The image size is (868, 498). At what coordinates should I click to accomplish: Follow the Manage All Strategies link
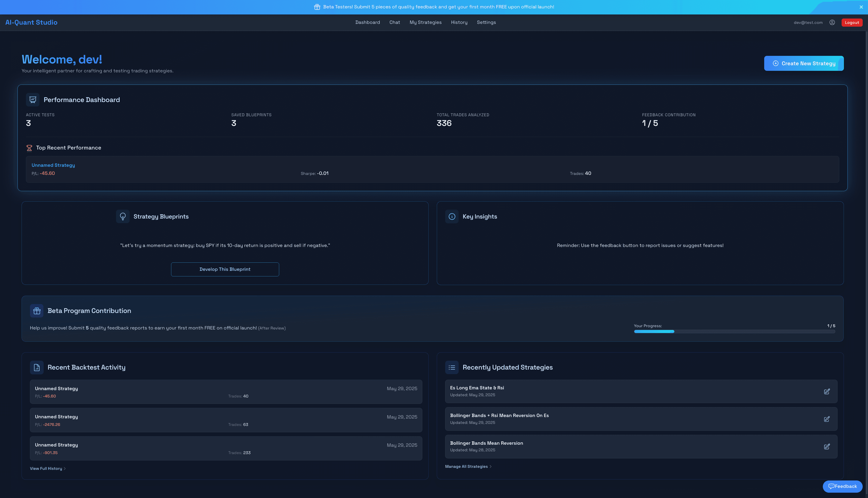tap(468, 467)
